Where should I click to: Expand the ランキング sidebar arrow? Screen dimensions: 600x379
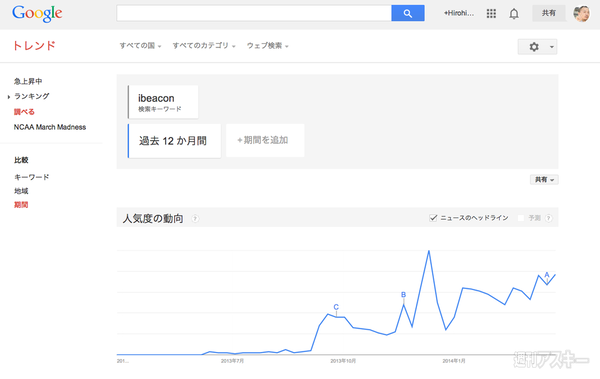point(8,97)
